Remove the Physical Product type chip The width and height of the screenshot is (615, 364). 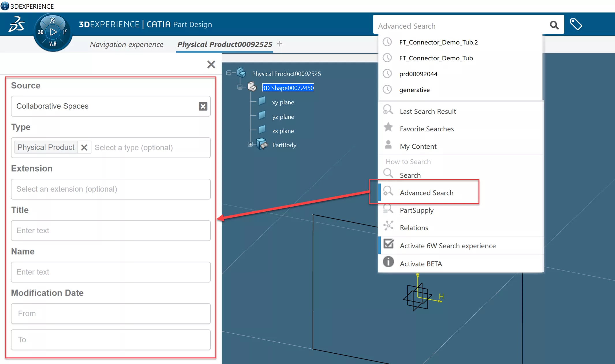coord(84,148)
